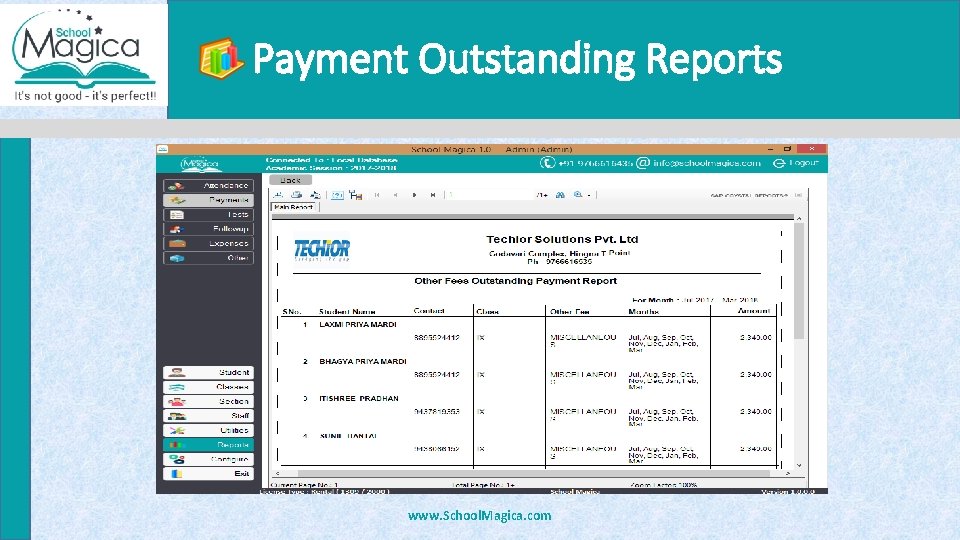Click the info@schoolmagica.com email address
This screenshot has height=540, width=960.
tap(707, 163)
